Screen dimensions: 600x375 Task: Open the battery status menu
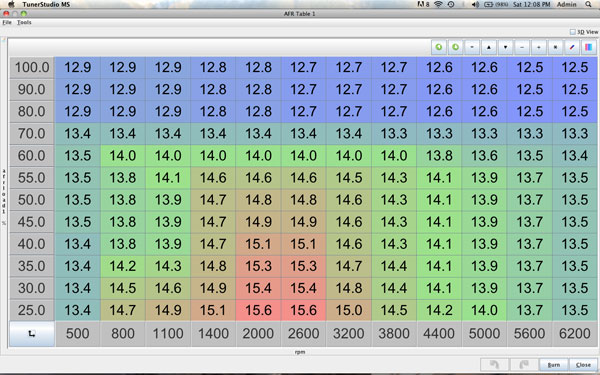tap(496, 4)
